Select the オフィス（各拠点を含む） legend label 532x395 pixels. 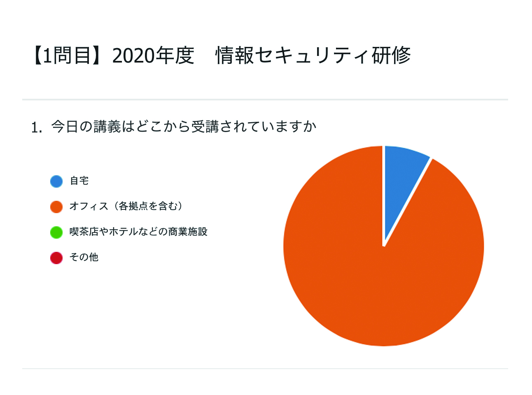(126, 206)
